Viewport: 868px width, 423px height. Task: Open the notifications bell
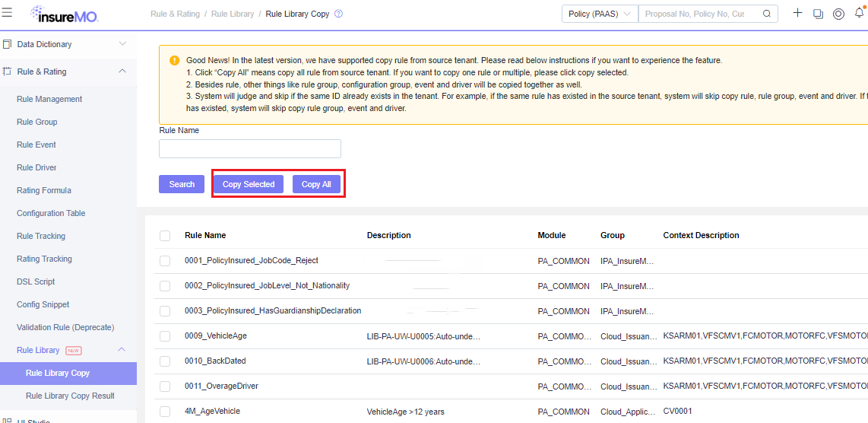(x=859, y=13)
